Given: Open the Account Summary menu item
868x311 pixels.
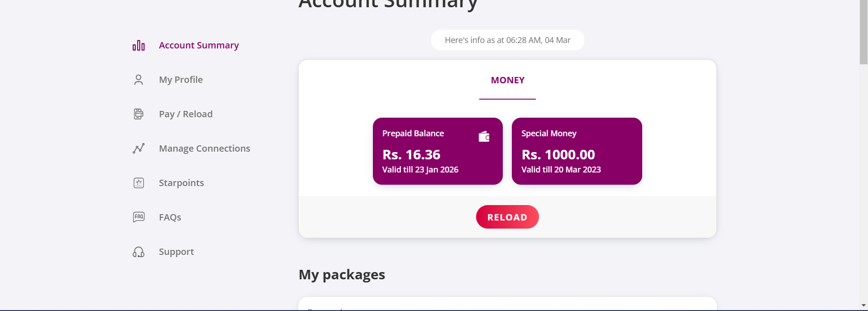Looking at the screenshot, I should click(x=199, y=45).
